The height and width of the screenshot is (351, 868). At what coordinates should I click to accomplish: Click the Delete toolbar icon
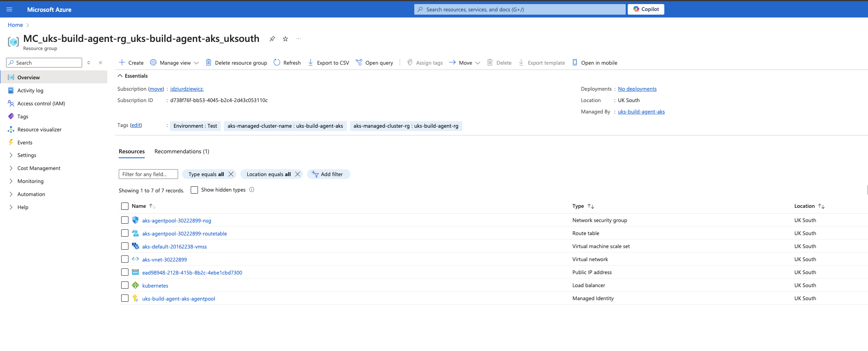pyautogui.click(x=490, y=62)
